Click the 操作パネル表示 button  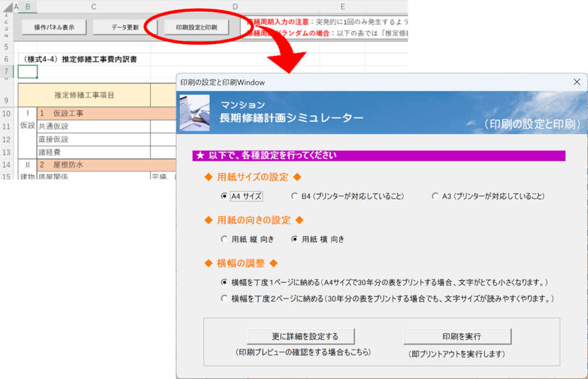tap(54, 27)
